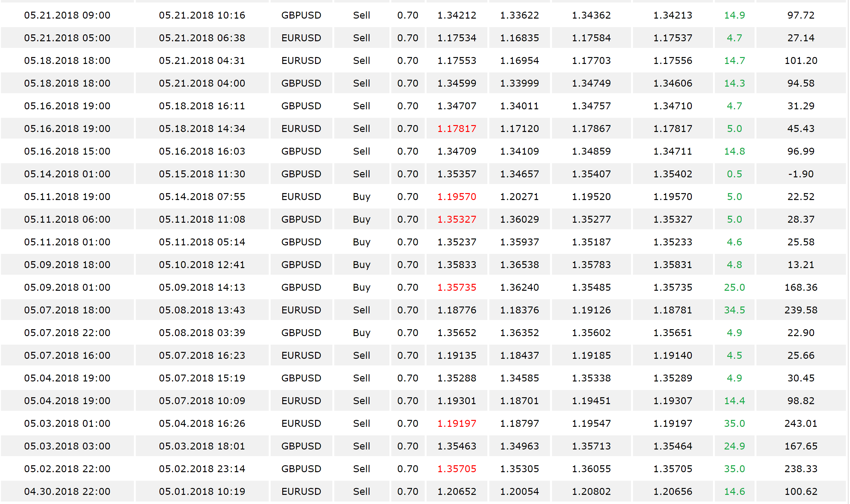Select close time 05.07.2018 15:19

point(202,378)
